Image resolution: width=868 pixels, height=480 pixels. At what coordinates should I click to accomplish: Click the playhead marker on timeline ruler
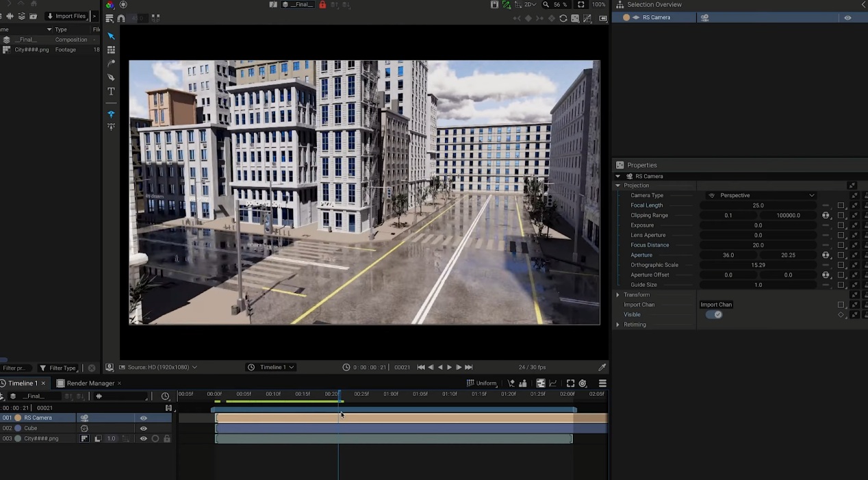click(338, 395)
